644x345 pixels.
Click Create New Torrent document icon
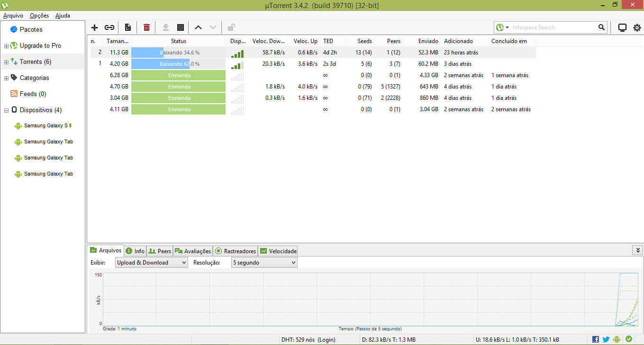coord(127,27)
